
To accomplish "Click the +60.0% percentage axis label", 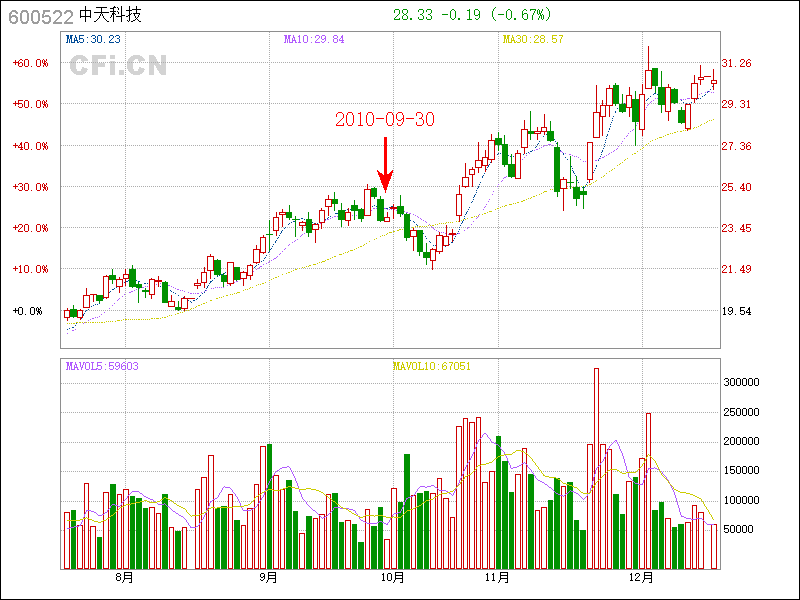I will point(30,62).
